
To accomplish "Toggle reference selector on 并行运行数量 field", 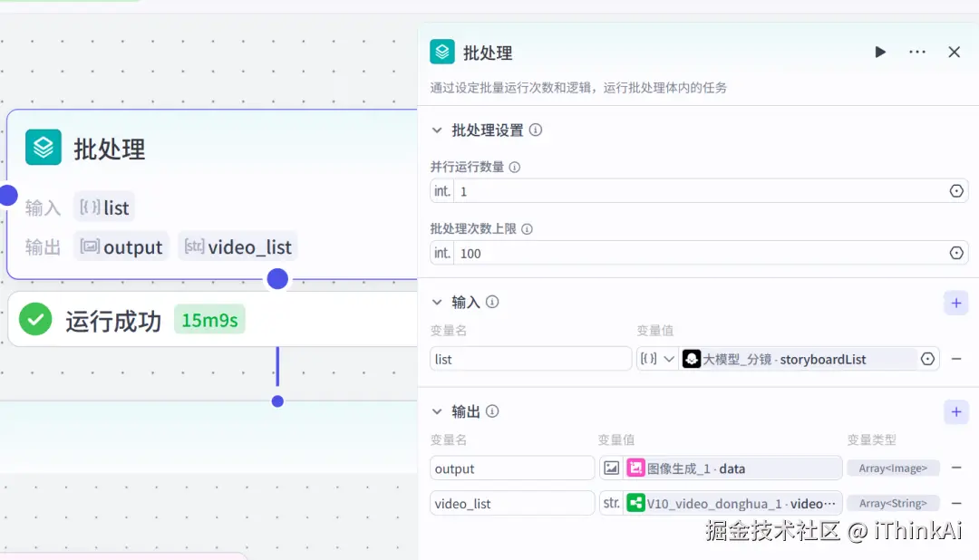I will click(956, 190).
